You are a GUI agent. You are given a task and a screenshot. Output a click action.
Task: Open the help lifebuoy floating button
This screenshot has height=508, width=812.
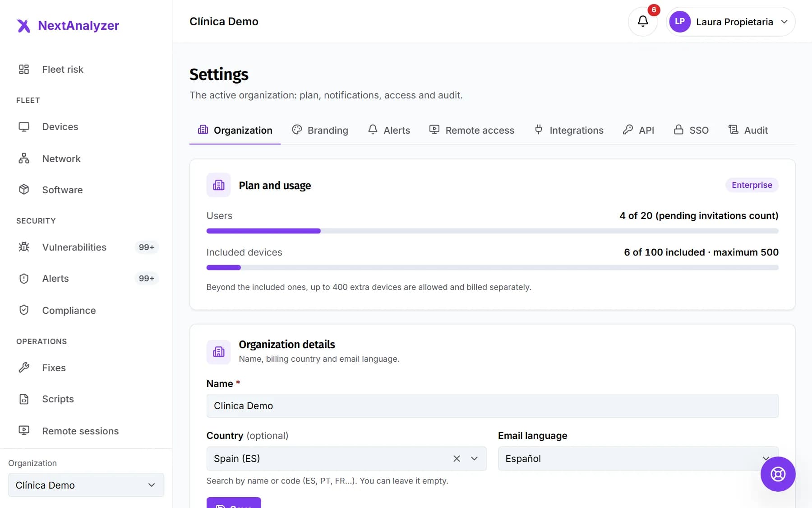pos(778,474)
